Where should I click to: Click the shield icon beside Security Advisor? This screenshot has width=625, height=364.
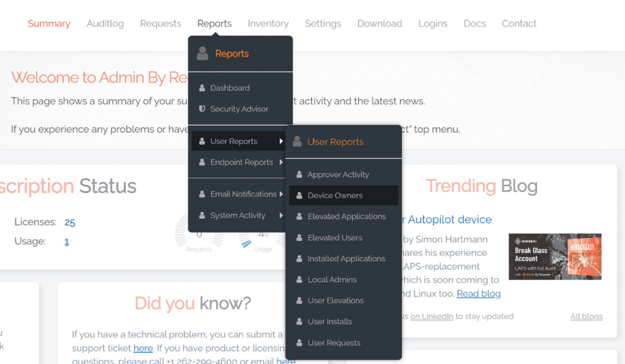pyautogui.click(x=202, y=109)
